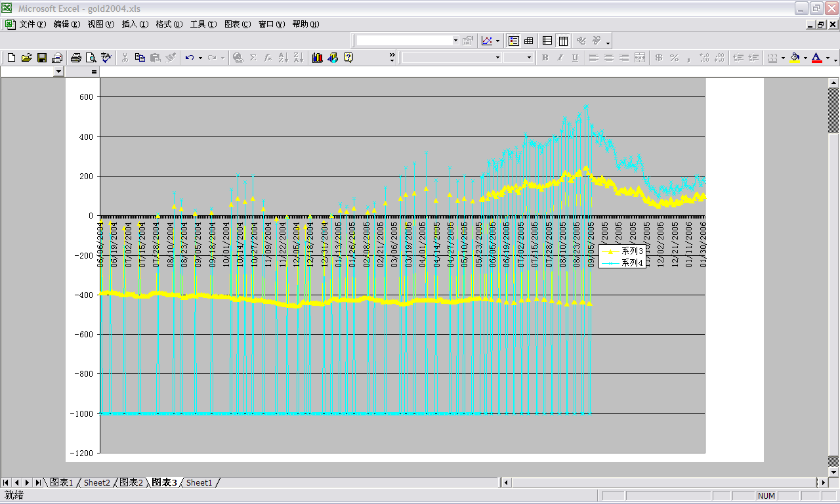Toggle the chart legend button
Image resolution: width=840 pixels, height=504 pixels.
tap(513, 41)
